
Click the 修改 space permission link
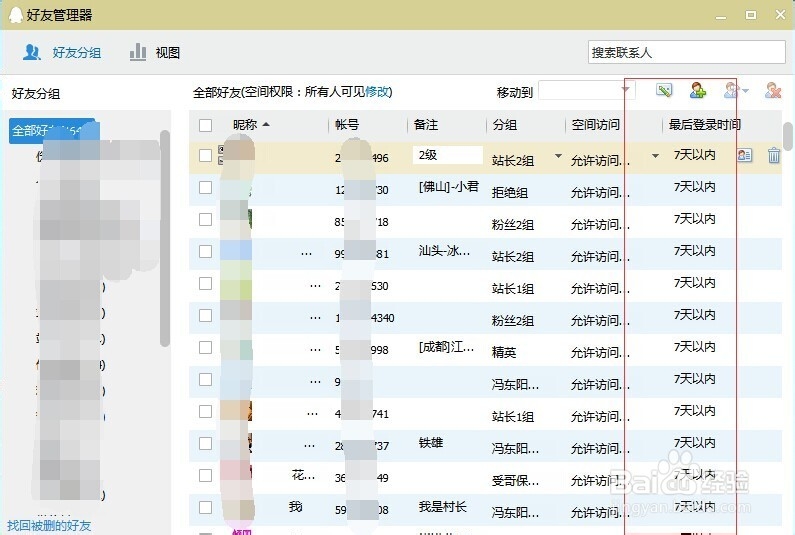coord(377,91)
